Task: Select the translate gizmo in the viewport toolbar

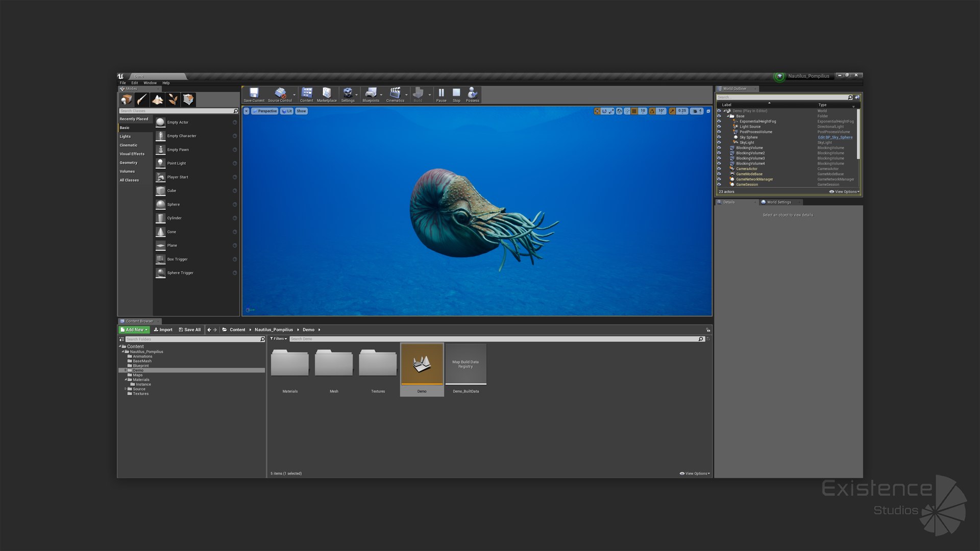Action: pyautogui.click(x=597, y=111)
